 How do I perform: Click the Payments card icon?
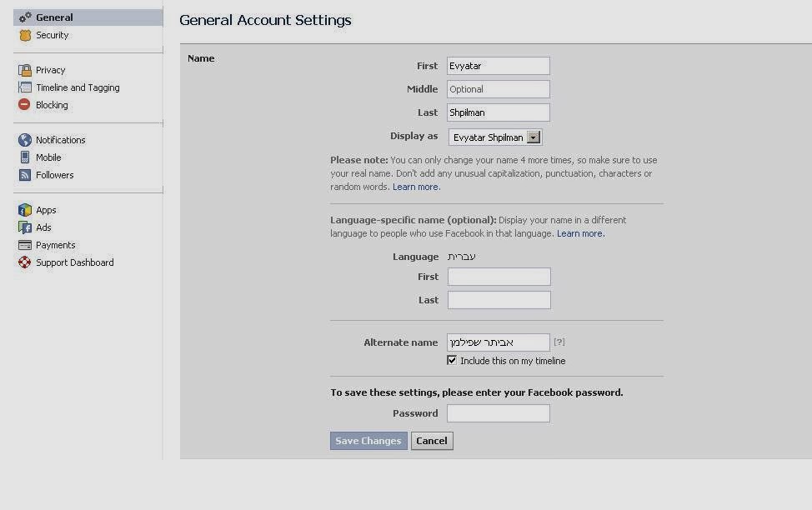click(25, 245)
